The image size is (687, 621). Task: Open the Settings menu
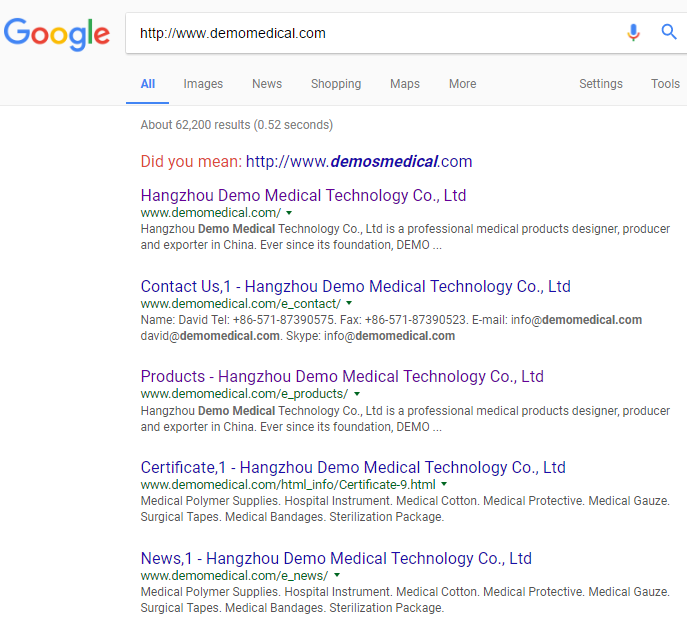601,84
